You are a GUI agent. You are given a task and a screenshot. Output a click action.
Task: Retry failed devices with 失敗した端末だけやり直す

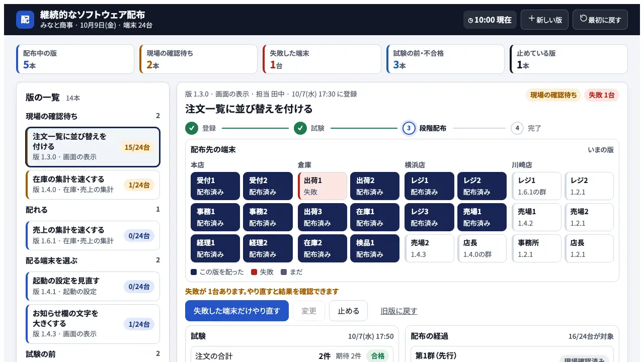tap(237, 311)
